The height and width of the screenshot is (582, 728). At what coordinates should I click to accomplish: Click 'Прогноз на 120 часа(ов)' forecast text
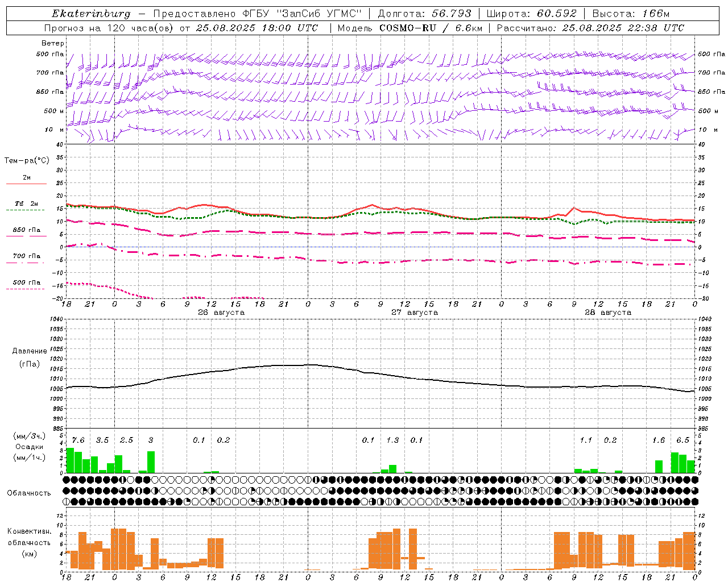(x=109, y=28)
